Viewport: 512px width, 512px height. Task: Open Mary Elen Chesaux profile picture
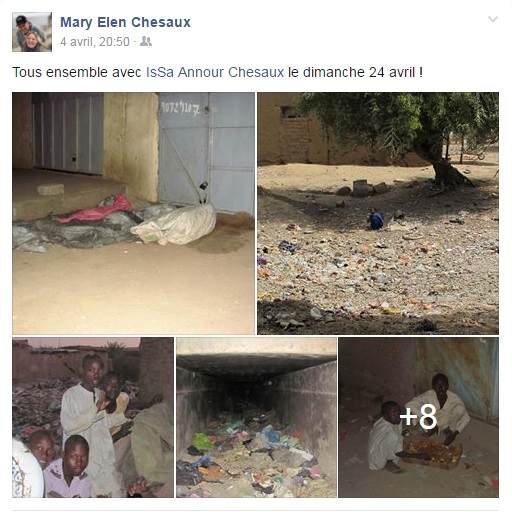coord(32,32)
